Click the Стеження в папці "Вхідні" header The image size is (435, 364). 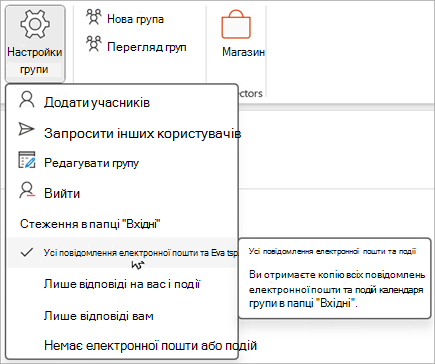90,224
